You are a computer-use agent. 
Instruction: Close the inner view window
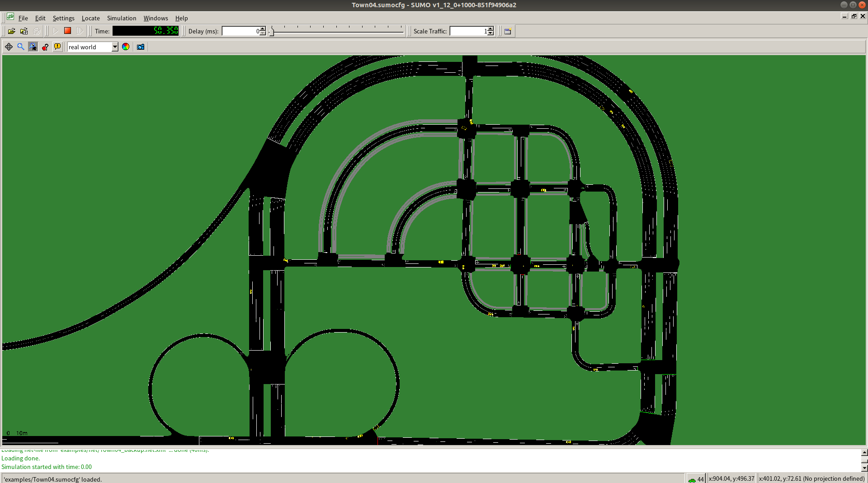[863, 16]
